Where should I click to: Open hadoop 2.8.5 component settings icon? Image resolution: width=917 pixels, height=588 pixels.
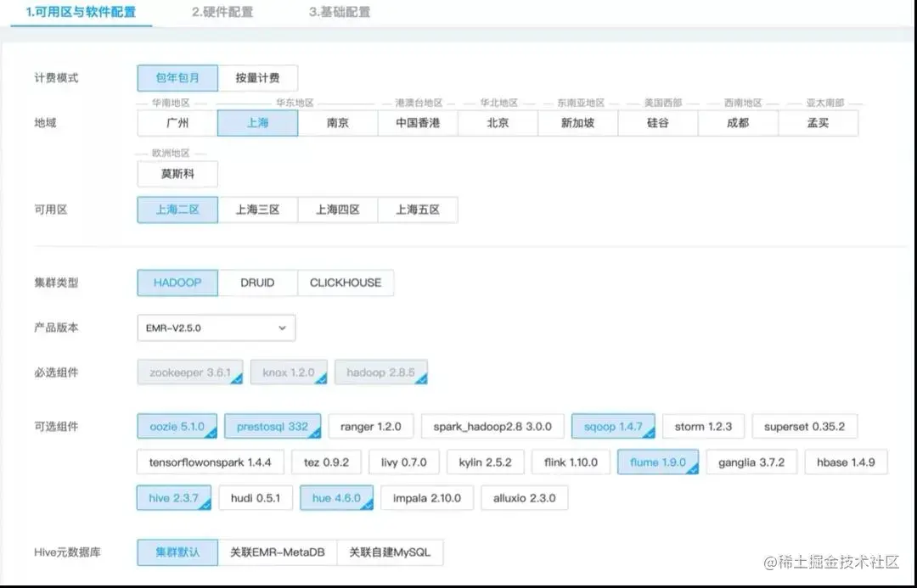(x=421, y=378)
